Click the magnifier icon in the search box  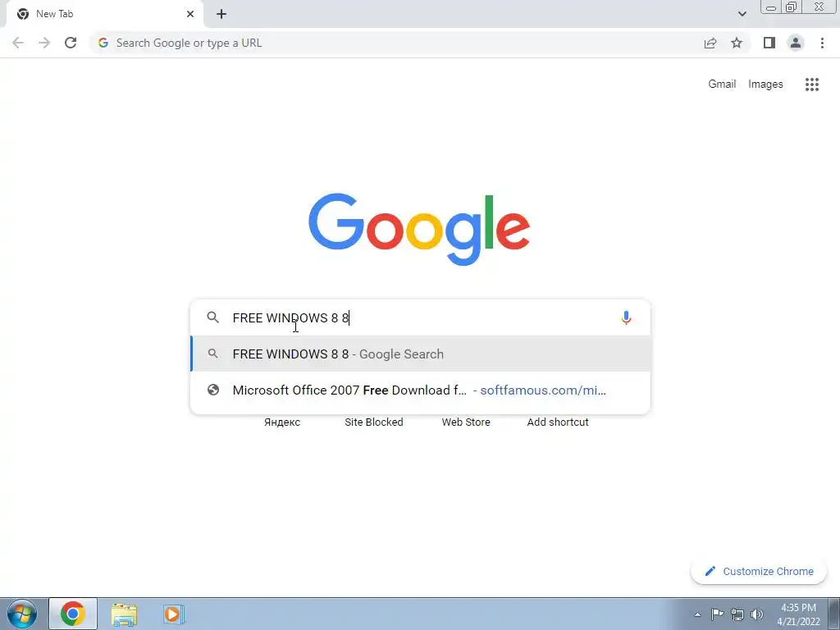(x=212, y=317)
